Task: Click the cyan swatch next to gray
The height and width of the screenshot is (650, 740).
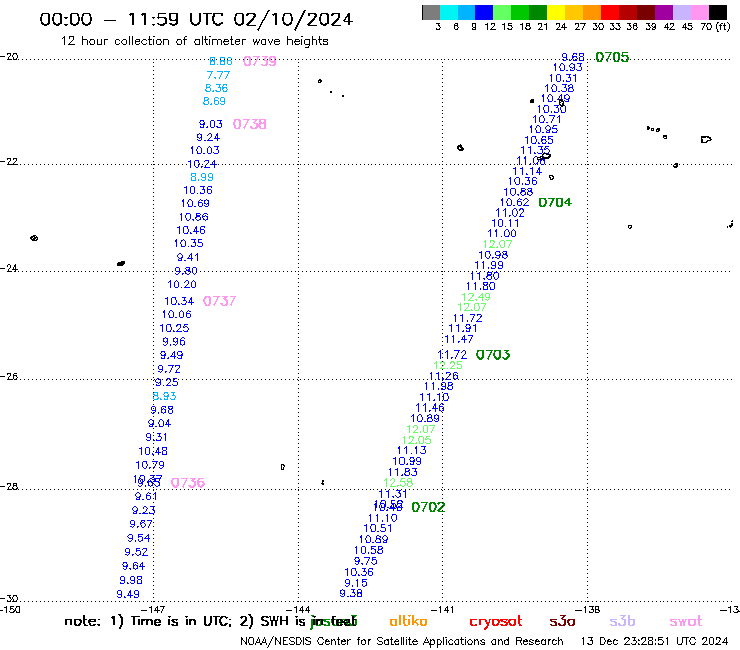Action: click(449, 12)
